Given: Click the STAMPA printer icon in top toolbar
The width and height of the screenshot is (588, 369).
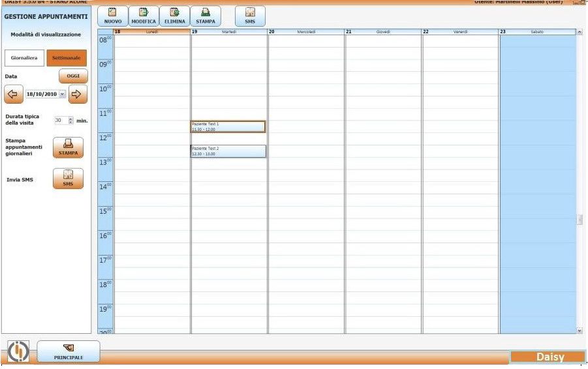Looking at the screenshot, I should coord(206,12).
